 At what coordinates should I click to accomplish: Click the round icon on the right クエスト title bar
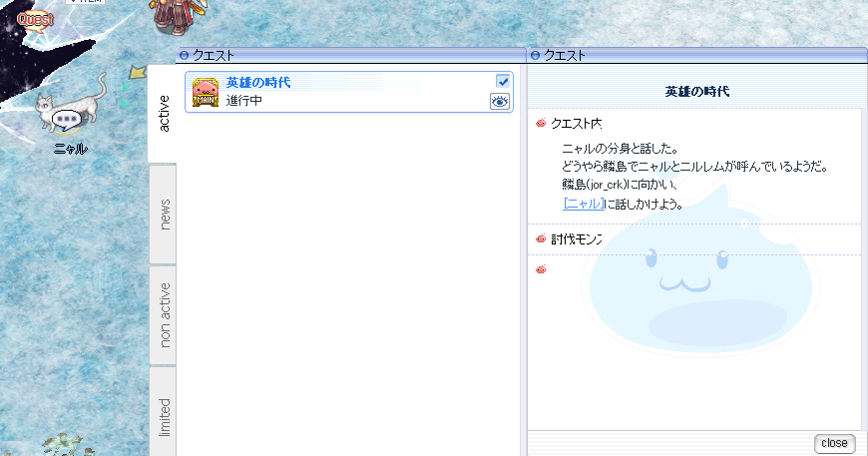[x=535, y=56]
